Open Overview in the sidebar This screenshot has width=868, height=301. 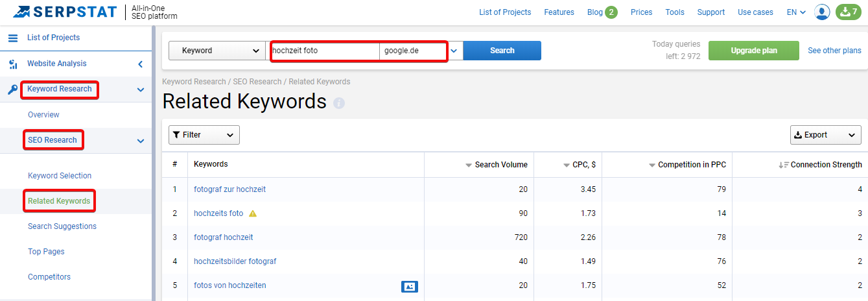coord(43,115)
